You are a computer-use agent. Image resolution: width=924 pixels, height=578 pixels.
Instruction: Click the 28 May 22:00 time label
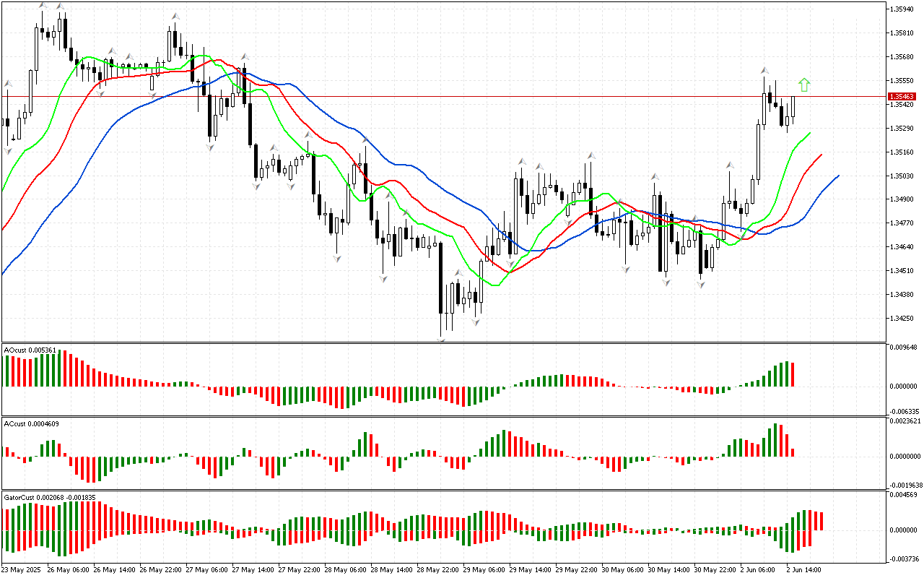click(437, 569)
